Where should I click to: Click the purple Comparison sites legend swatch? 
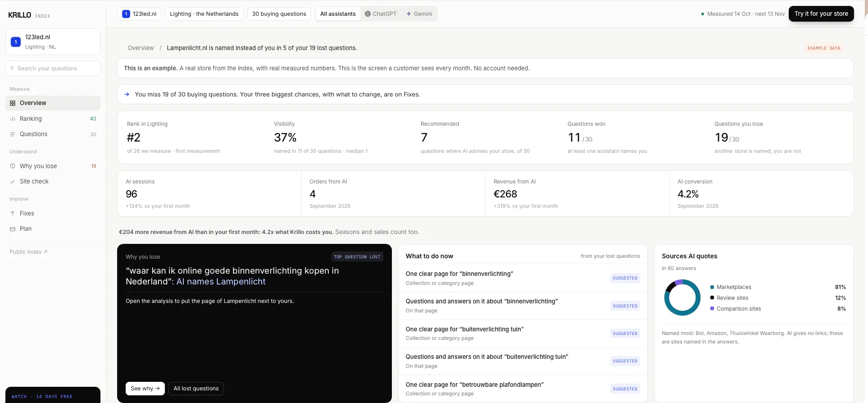pyautogui.click(x=712, y=309)
